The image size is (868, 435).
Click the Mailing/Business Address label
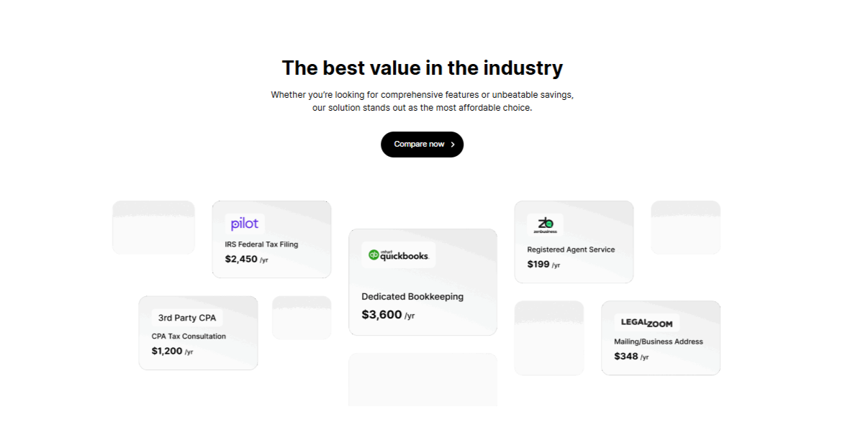[659, 342]
